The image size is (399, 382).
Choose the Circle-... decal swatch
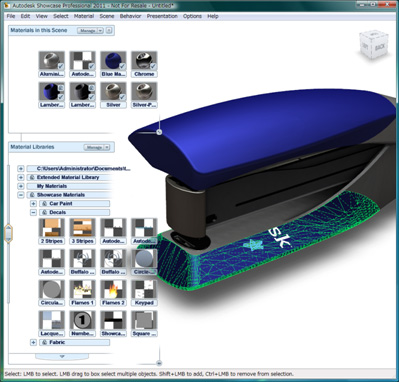point(144,259)
